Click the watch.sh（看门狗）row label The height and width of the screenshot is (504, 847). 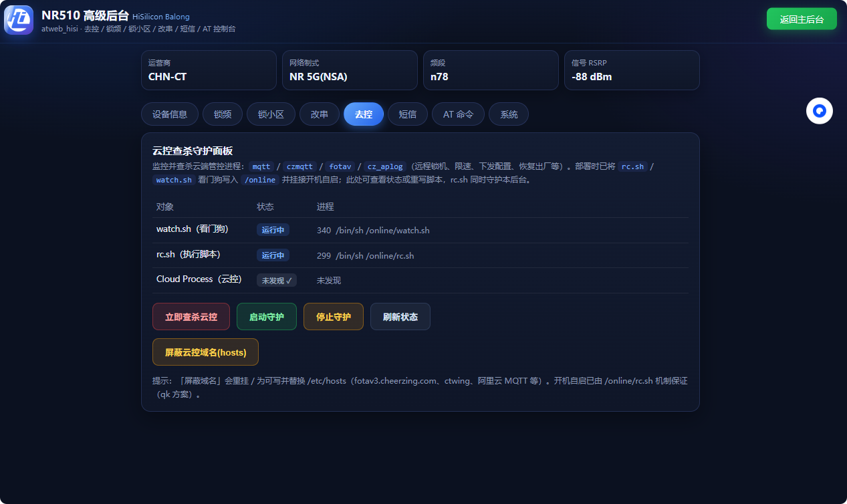click(x=193, y=229)
